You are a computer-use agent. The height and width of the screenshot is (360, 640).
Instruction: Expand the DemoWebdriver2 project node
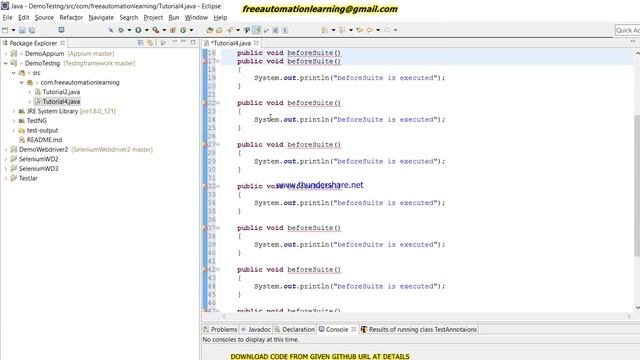(6, 149)
